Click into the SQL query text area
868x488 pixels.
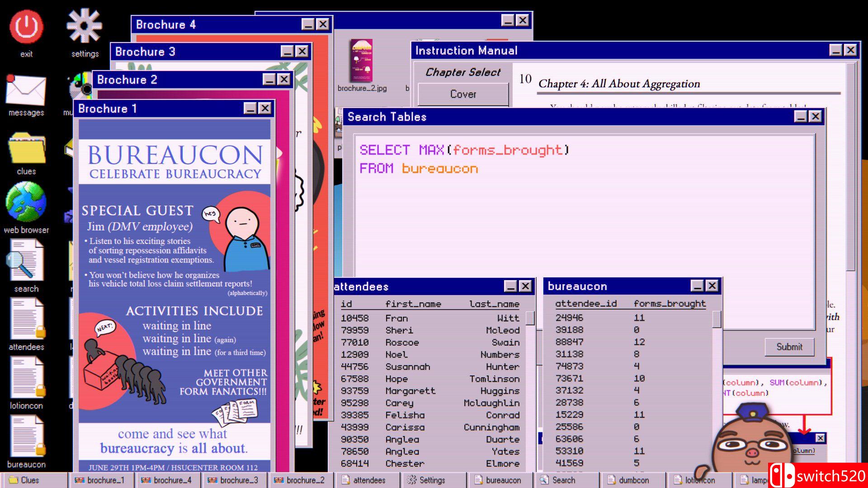pyautogui.click(x=585, y=231)
